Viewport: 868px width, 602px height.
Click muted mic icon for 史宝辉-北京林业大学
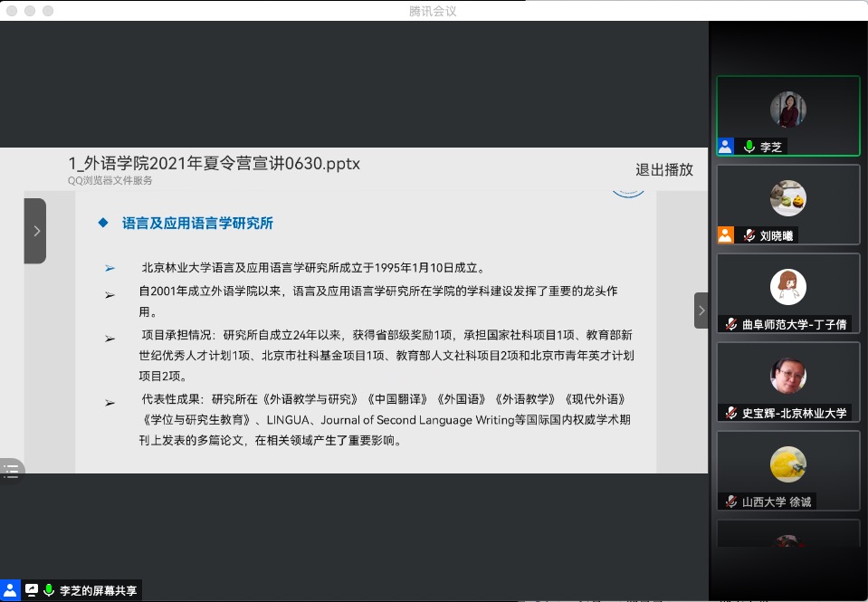731,413
